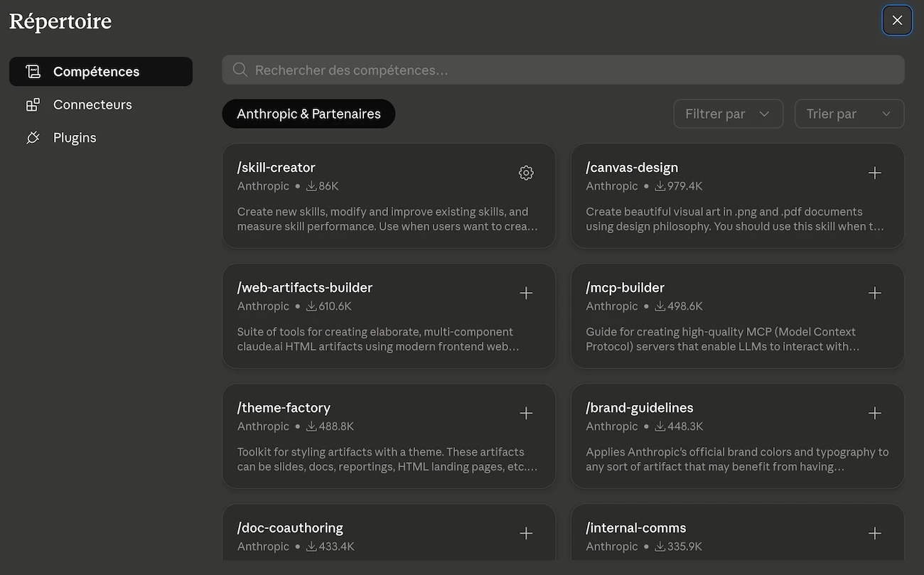Click 448.3K download count
Viewport: 924px width, 575px height.
coord(685,426)
